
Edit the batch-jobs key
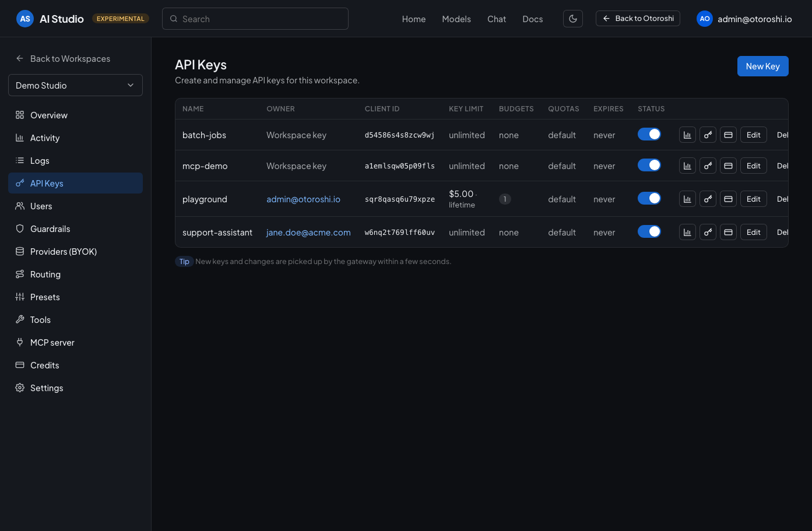click(x=754, y=135)
